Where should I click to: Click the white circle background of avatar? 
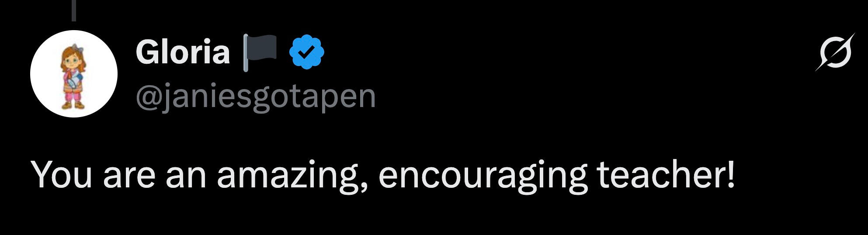pos(44,74)
